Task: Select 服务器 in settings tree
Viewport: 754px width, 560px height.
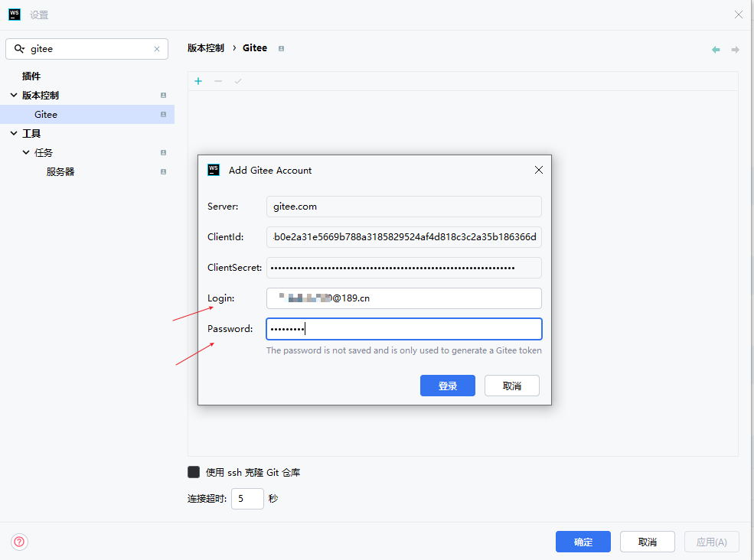Action: point(60,171)
